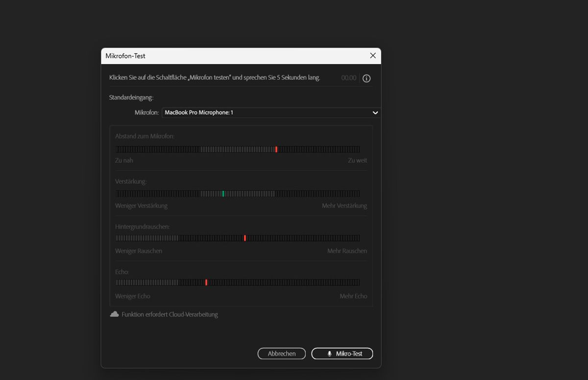The width and height of the screenshot is (588, 380).
Task: Start the microphone test with Mikro-Test
Action: [342, 354]
